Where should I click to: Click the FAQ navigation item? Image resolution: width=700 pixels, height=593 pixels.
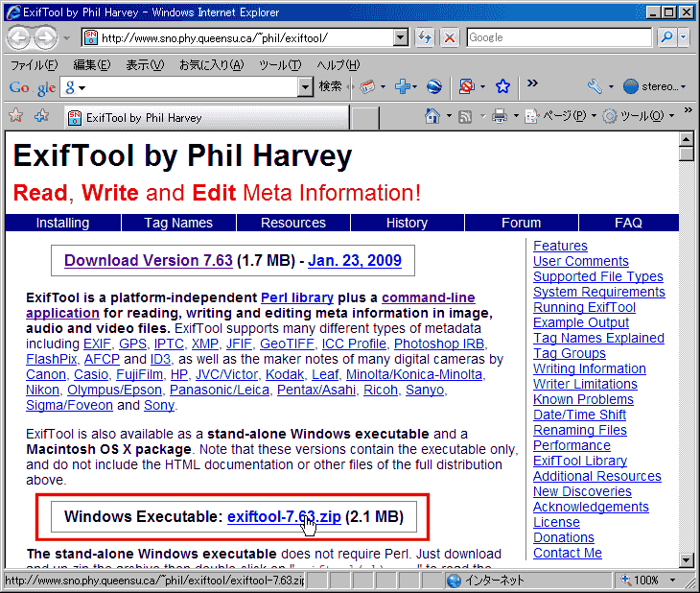click(x=629, y=223)
